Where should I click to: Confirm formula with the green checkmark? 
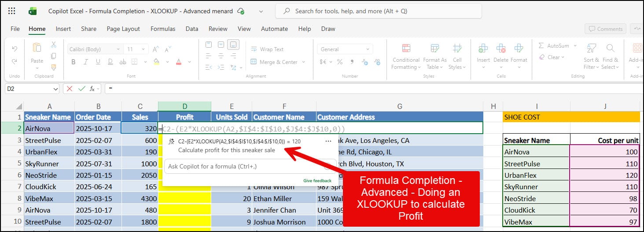81,89
